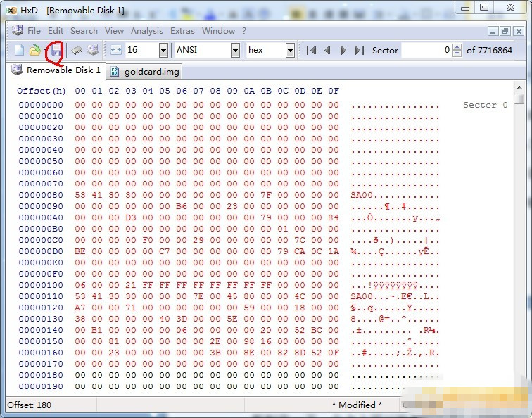Click the Save floppy disk icon

pyautogui.click(x=56, y=51)
